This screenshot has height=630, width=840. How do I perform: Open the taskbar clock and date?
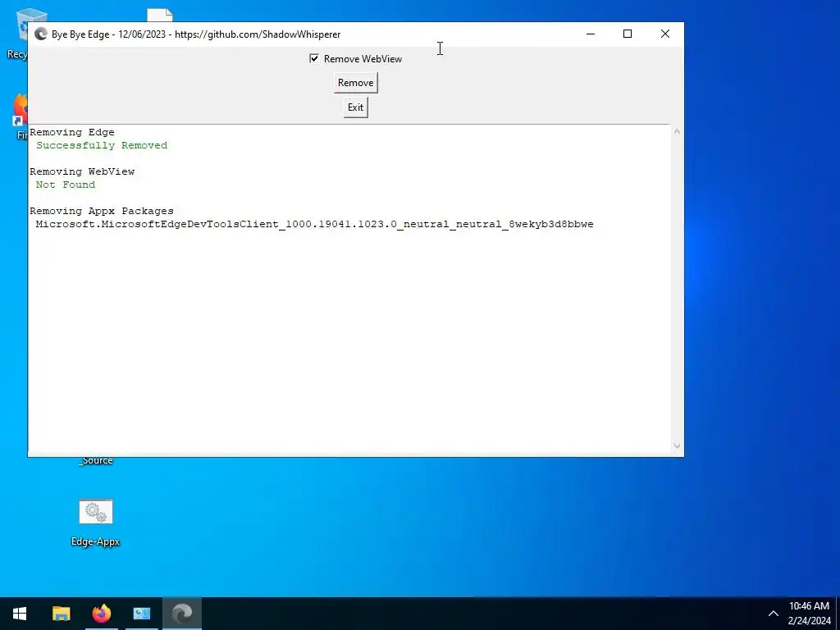point(809,614)
